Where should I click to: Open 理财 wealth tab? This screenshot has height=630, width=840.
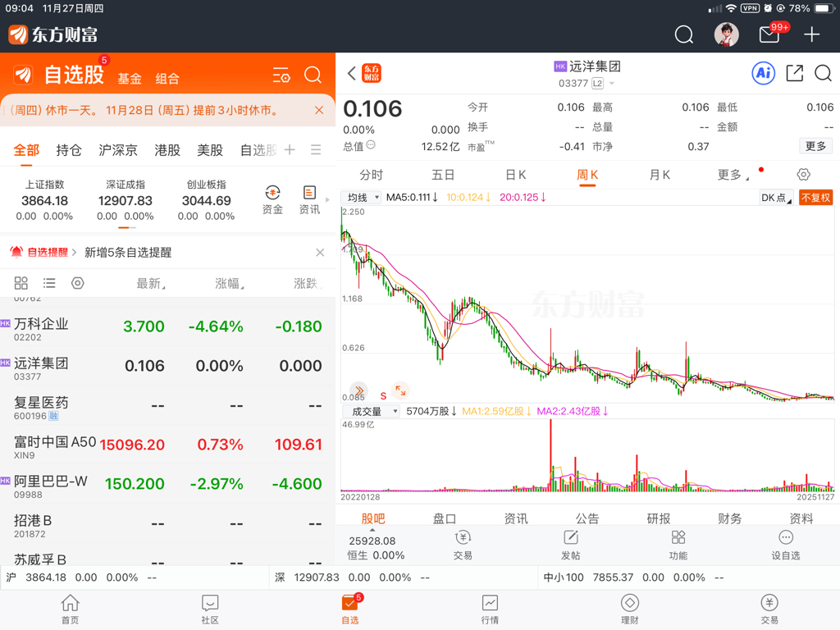click(x=629, y=609)
